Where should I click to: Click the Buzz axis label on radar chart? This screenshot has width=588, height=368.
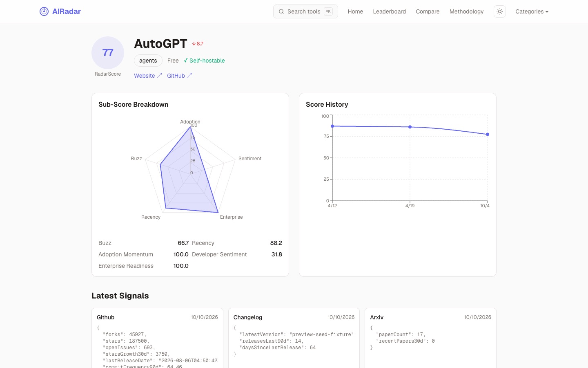[x=136, y=159]
